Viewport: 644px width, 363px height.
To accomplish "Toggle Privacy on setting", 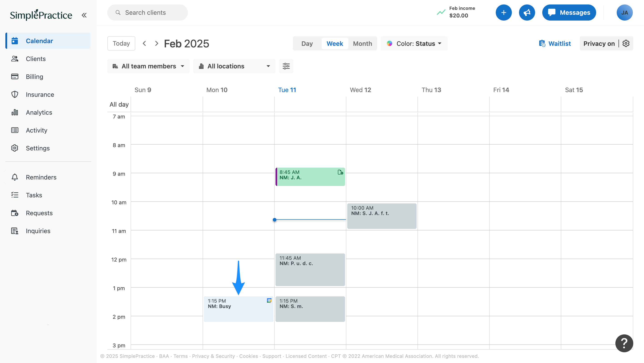I will [599, 43].
